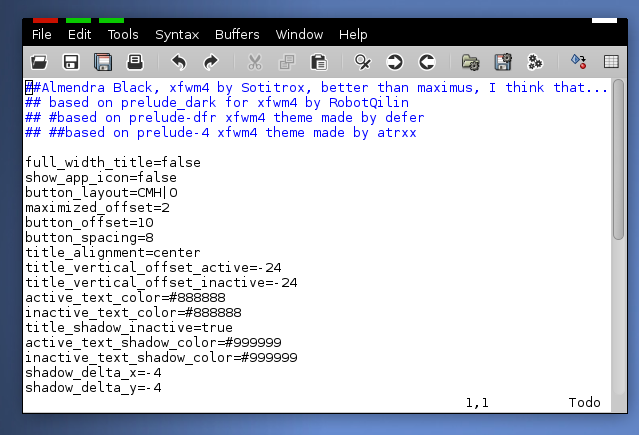This screenshot has width=639, height=435.
Task: Click the Undo arrow icon
Action: click(x=178, y=62)
